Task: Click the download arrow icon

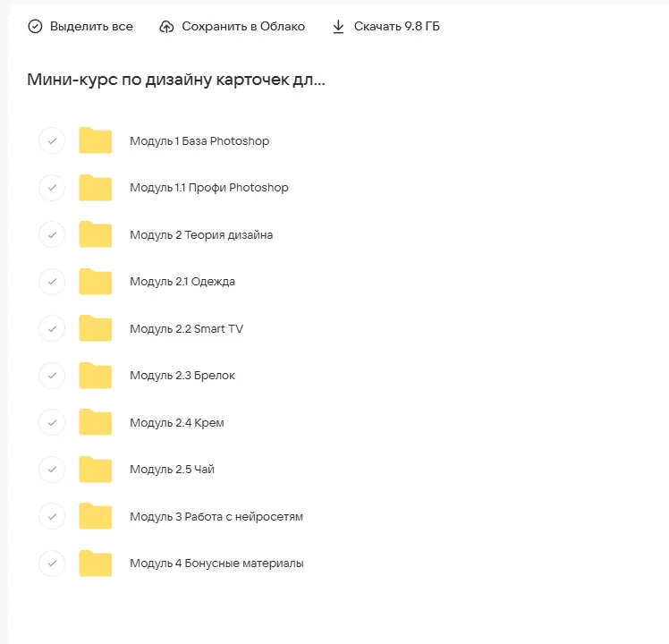Action: click(338, 27)
